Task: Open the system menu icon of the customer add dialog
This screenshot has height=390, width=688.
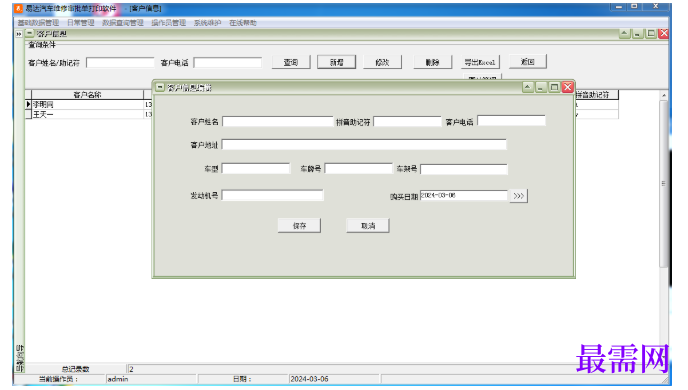Action: (160, 87)
